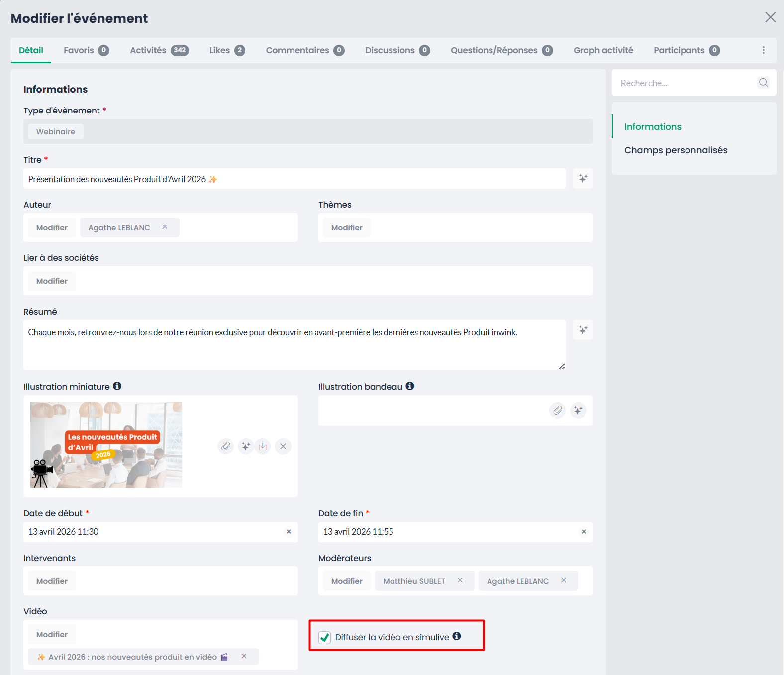Click Modifier button under Thèmes
The width and height of the screenshot is (784, 675).
tap(347, 228)
